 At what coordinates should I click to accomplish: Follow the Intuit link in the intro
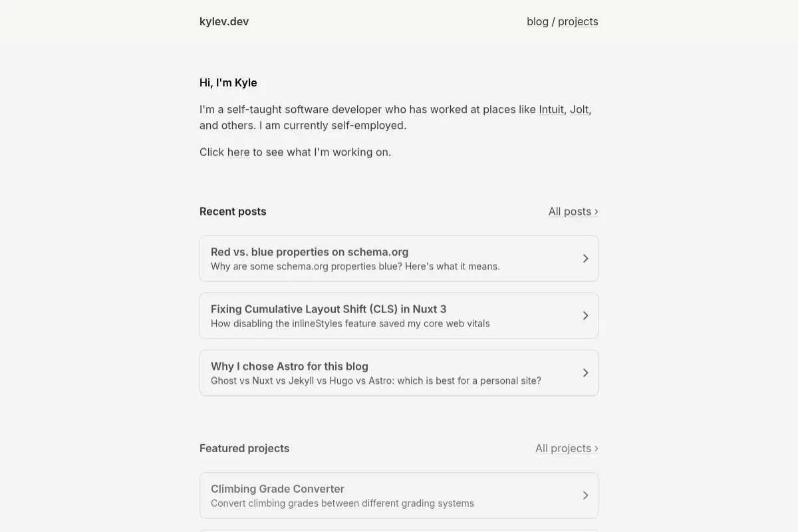pos(551,109)
